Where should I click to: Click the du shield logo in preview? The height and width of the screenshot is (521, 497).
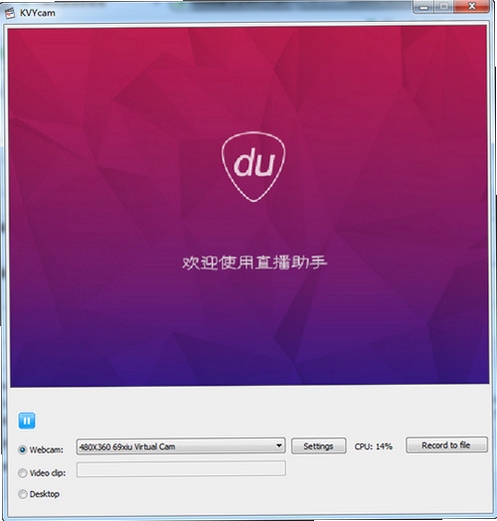(253, 167)
